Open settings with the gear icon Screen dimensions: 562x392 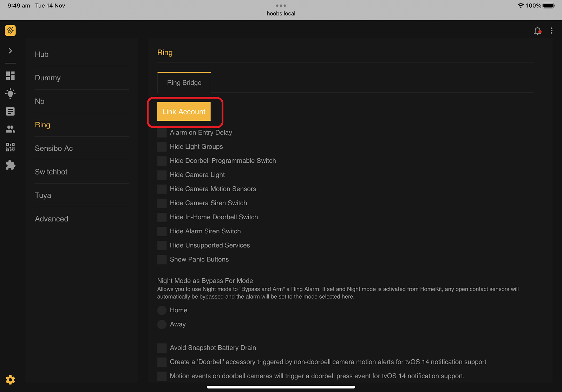tap(10, 380)
